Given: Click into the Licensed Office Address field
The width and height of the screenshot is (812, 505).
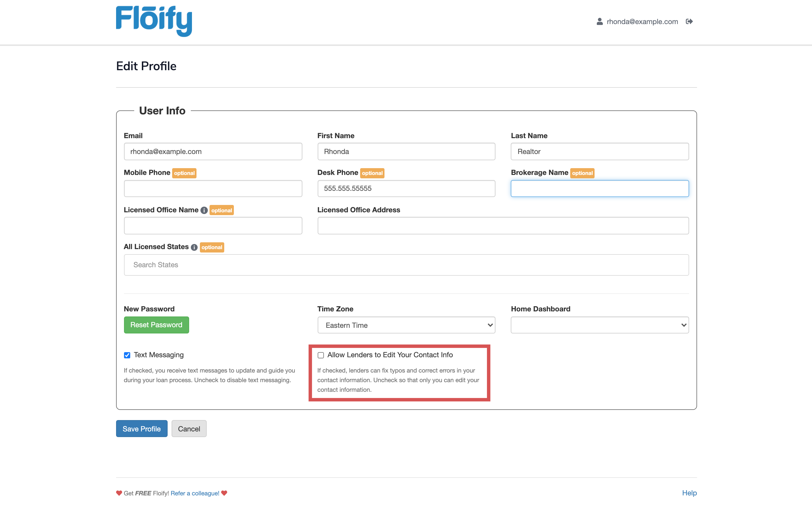Looking at the screenshot, I should click(x=503, y=226).
